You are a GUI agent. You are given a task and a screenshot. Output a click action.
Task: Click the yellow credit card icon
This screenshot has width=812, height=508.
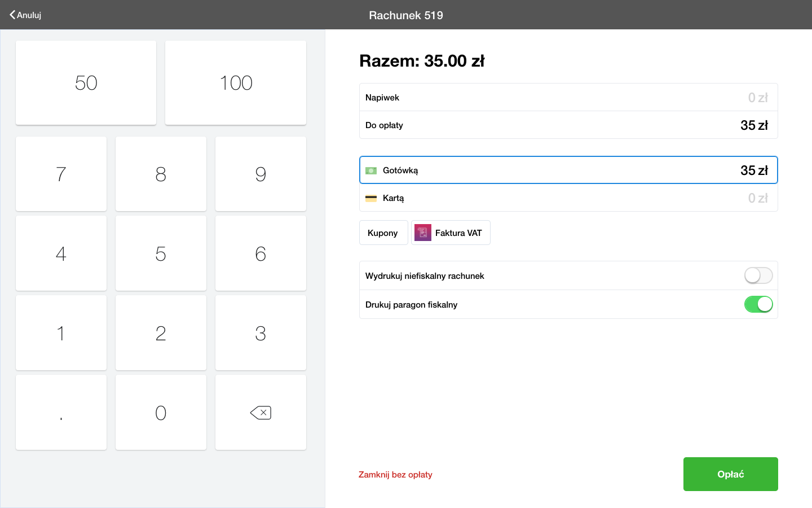[x=371, y=198]
